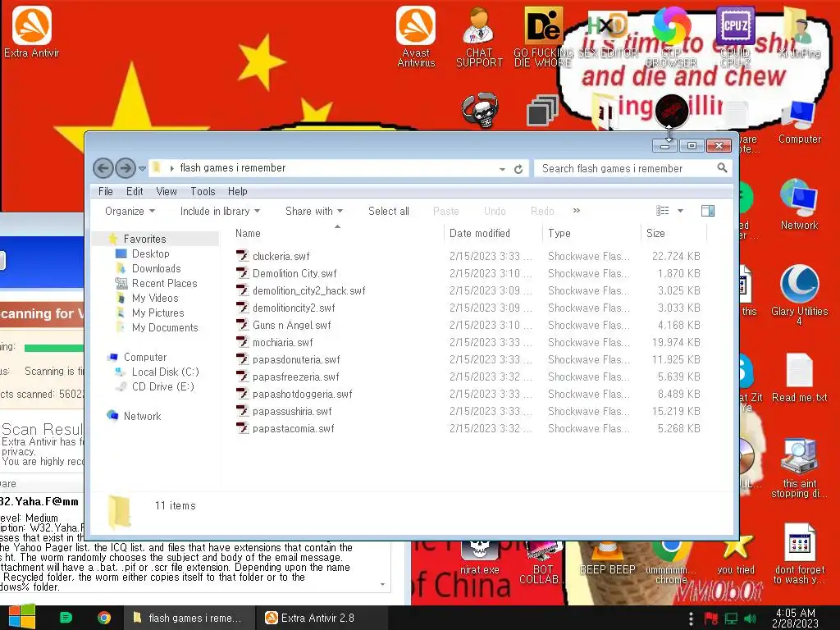This screenshot has height=630, width=840.
Task: Sort by Date modified column header
Action: coord(493,233)
